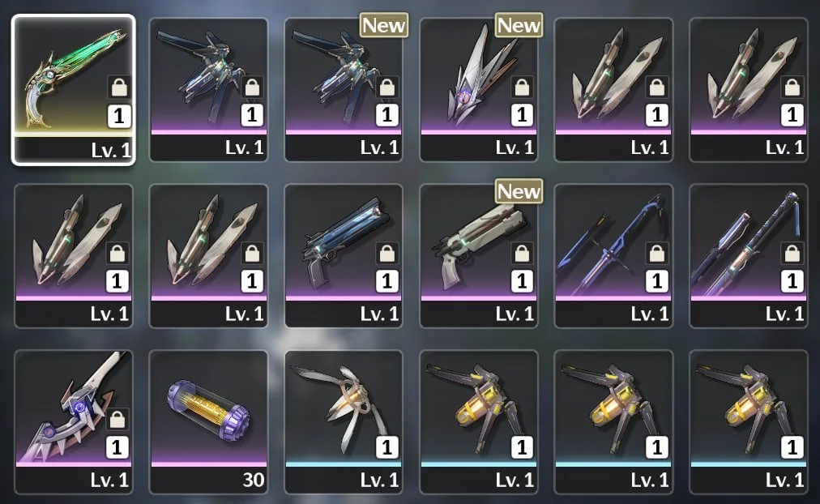Toggle lock on the blue crossguard sword
This screenshot has height=504, width=820.
657,253
